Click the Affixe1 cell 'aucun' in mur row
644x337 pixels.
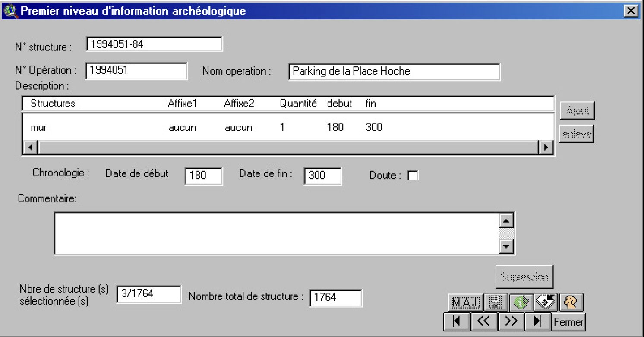coord(182,128)
